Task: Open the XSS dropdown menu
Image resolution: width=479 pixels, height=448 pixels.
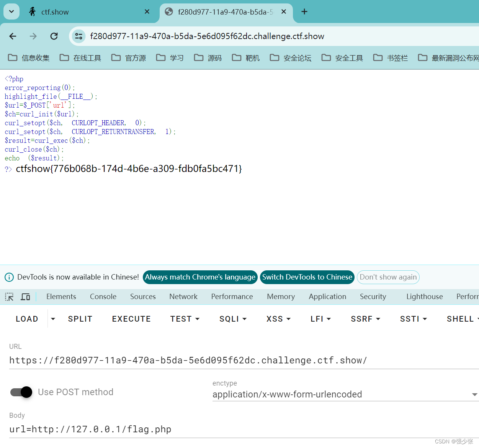Action: (278, 319)
